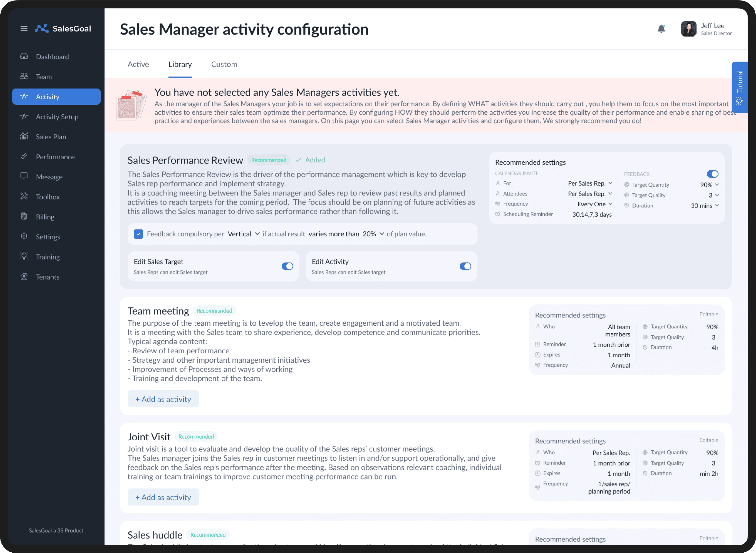
Task: Open the Vertical dropdown
Action: tap(244, 234)
